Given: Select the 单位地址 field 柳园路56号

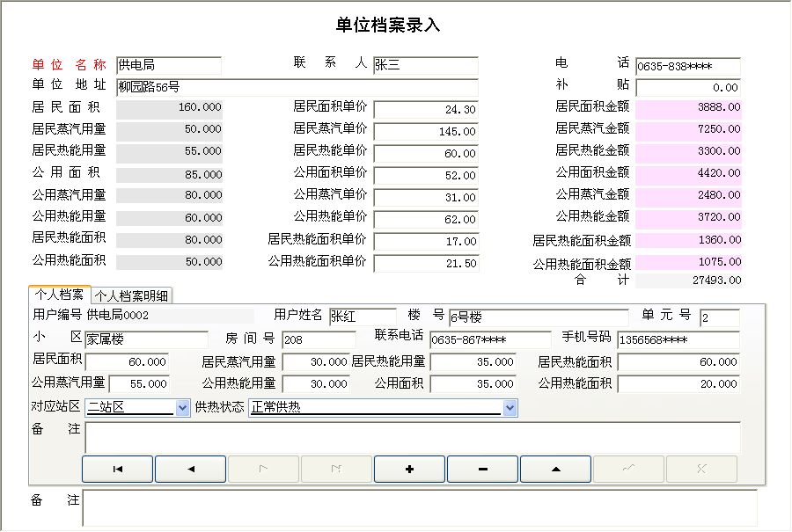Looking at the screenshot, I should [x=297, y=87].
